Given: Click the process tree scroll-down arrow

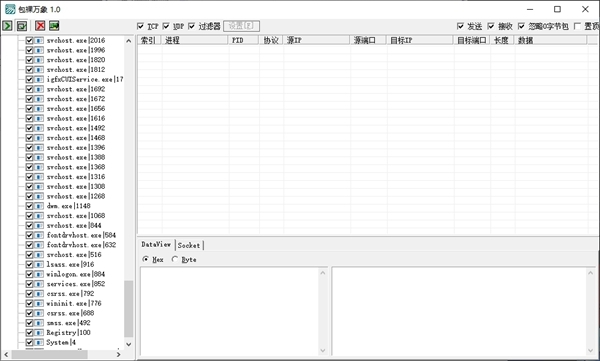Looking at the screenshot, I should (x=129, y=344).
